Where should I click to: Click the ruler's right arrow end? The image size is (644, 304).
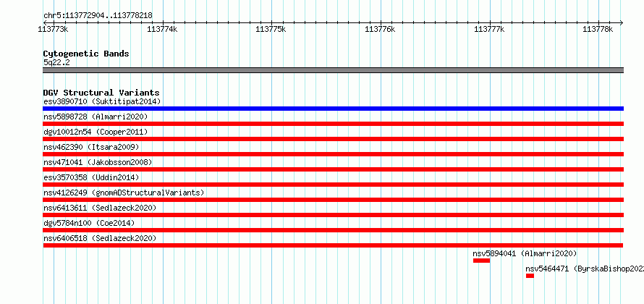pyautogui.click(x=622, y=22)
